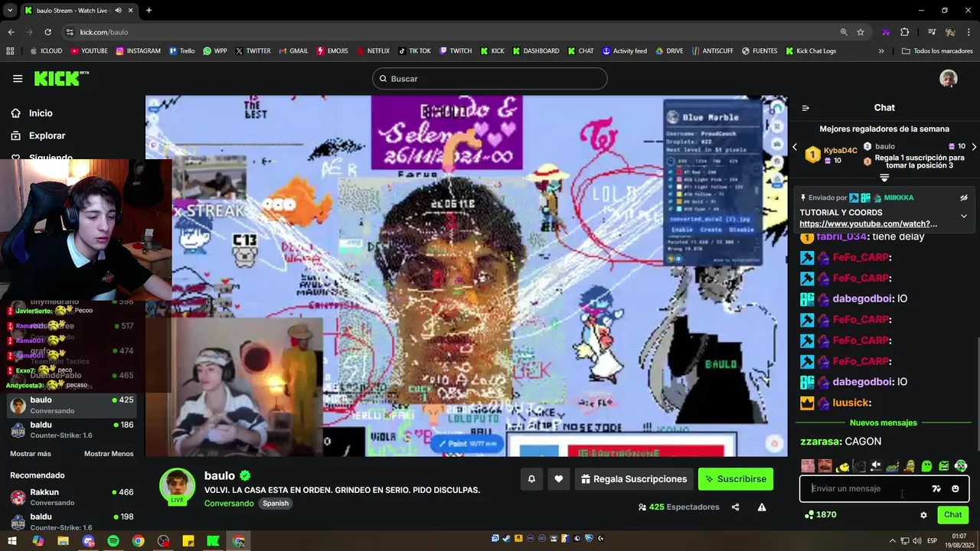980x551 pixels.
Task: Click the Buscar search box
Action: click(x=490, y=79)
